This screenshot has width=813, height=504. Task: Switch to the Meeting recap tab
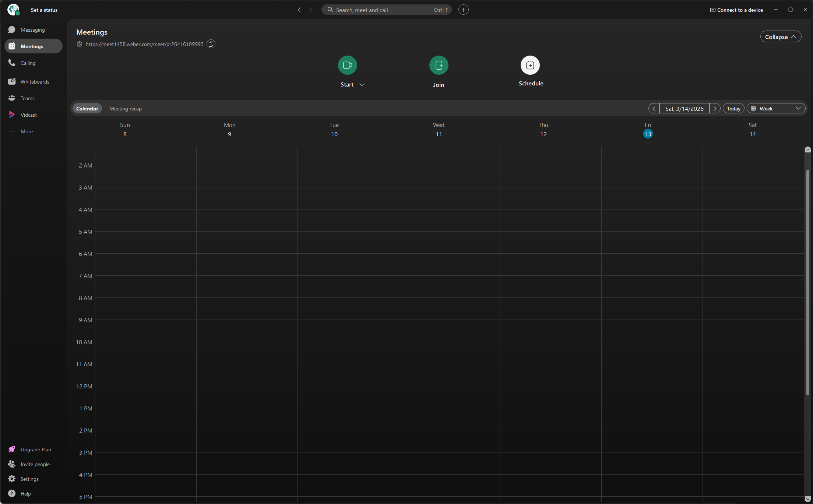(x=126, y=109)
